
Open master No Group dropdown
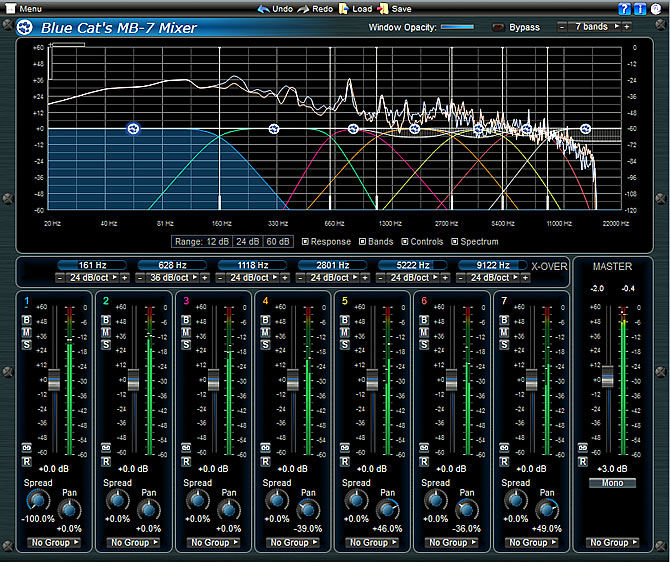613,542
